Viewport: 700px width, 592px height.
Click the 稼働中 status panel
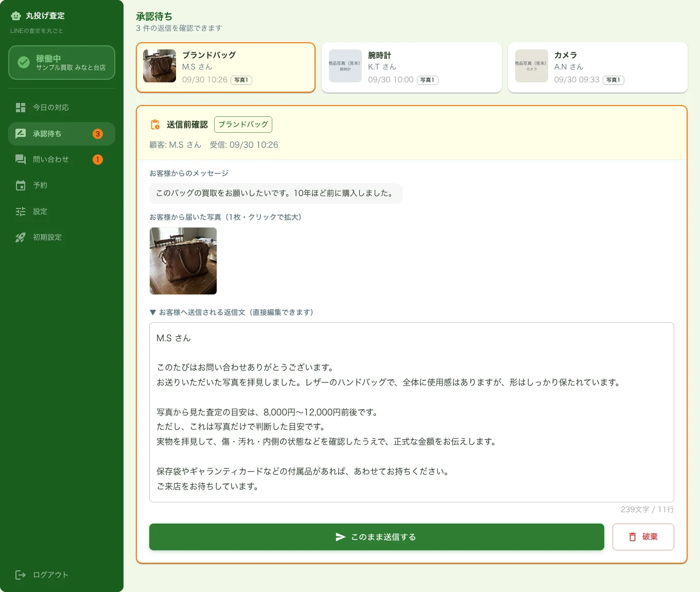tap(62, 63)
